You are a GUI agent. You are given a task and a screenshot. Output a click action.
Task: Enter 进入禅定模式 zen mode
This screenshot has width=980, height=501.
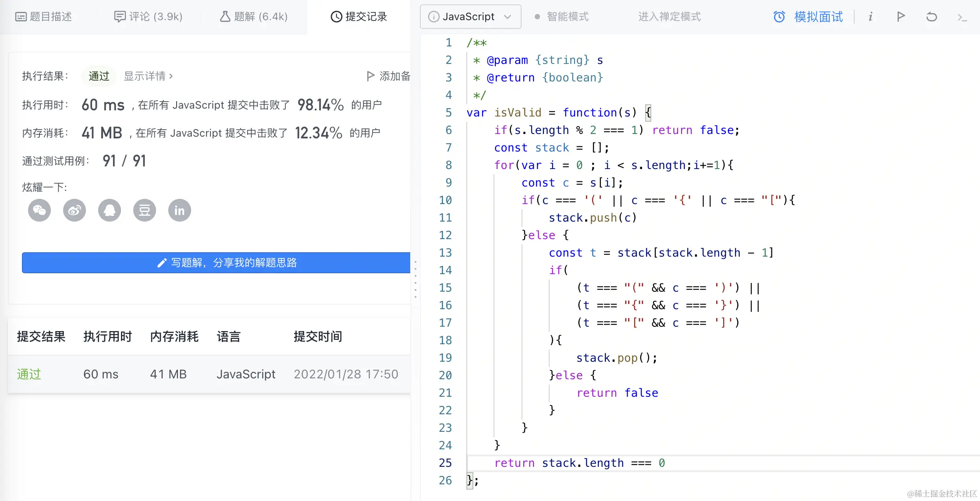click(669, 17)
